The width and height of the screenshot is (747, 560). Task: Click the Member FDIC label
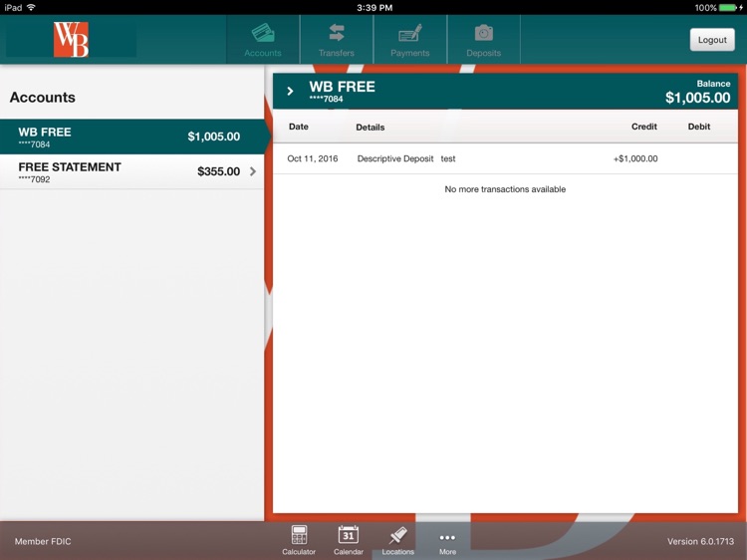click(x=43, y=541)
